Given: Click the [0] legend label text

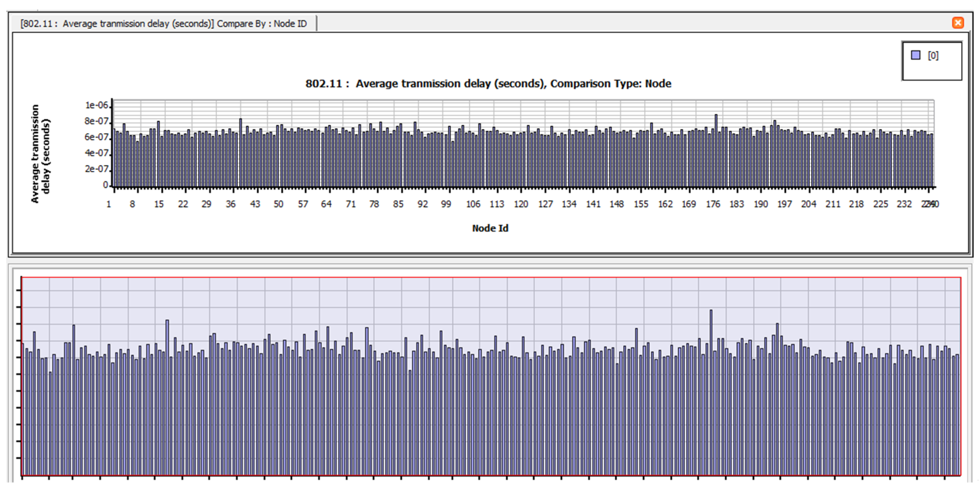Looking at the screenshot, I should (x=933, y=56).
